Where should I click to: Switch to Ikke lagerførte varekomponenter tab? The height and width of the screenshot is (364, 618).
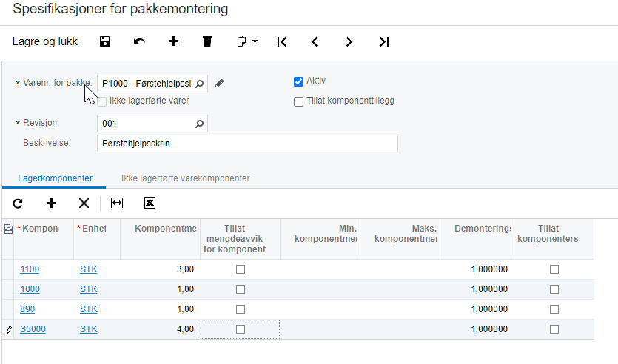(185, 178)
